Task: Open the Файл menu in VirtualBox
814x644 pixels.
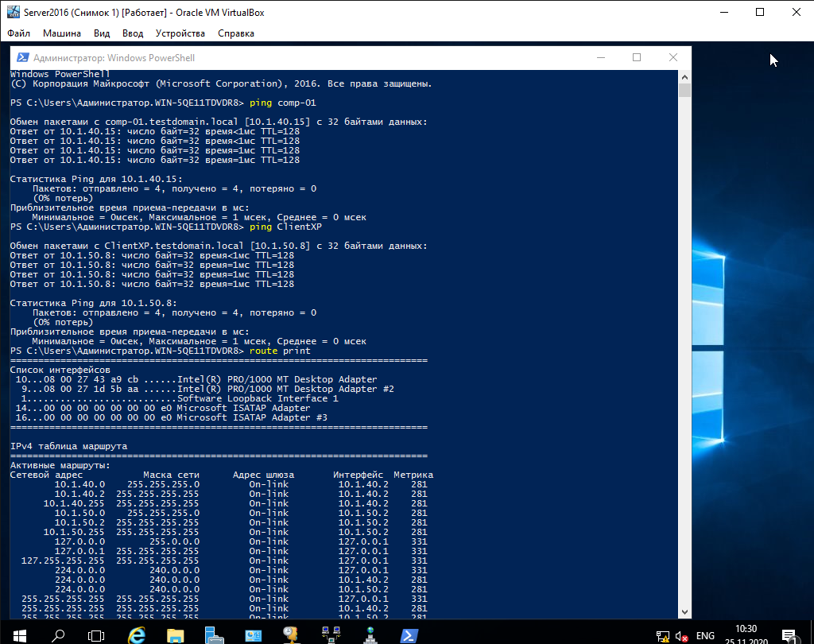Action: coord(19,33)
